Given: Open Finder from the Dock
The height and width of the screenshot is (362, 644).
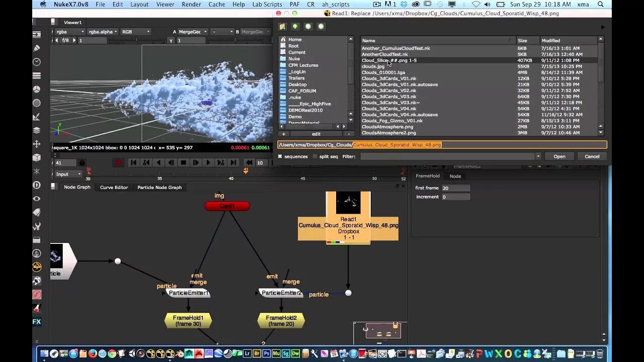Looking at the screenshot, I should click(x=44, y=353).
